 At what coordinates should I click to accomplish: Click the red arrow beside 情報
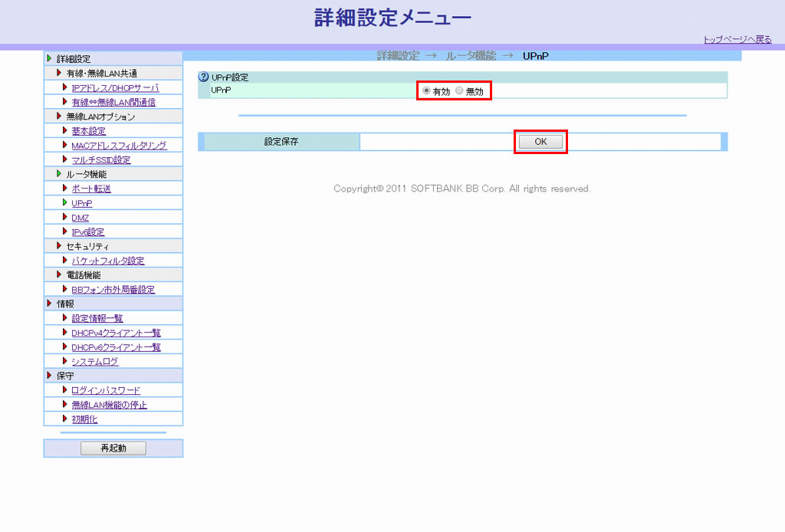pyautogui.click(x=50, y=304)
